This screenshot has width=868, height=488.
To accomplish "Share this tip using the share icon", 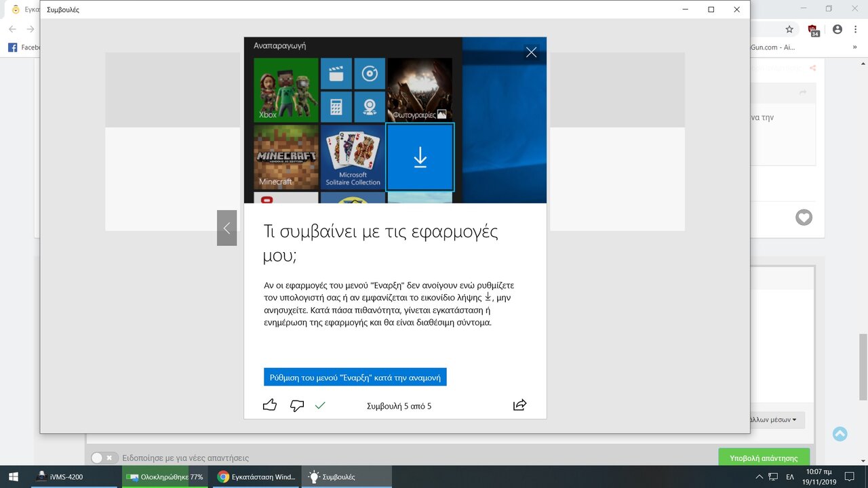I will pyautogui.click(x=519, y=405).
